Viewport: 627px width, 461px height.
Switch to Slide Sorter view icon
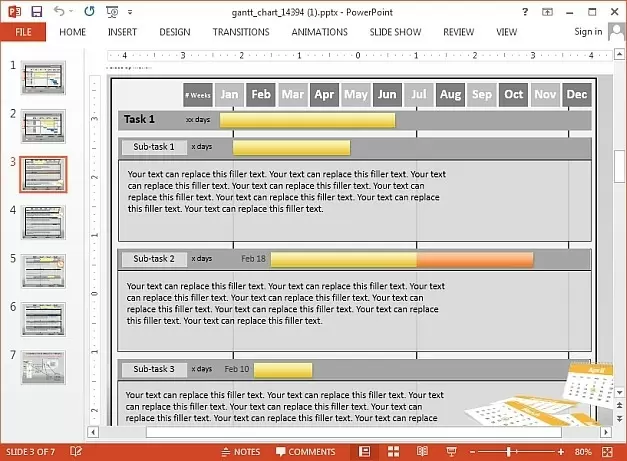click(395, 452)
